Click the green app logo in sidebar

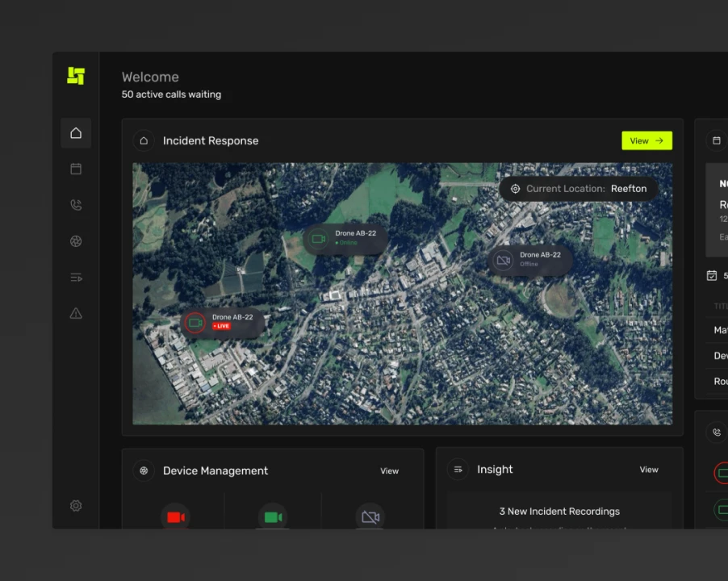click(76, 76)
